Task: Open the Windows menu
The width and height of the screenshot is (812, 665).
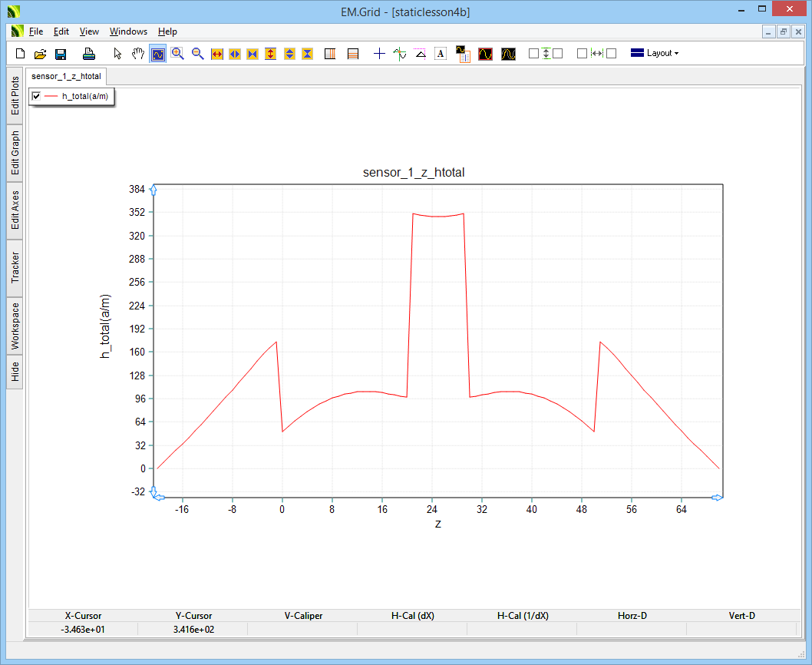Action: [128, 31]
